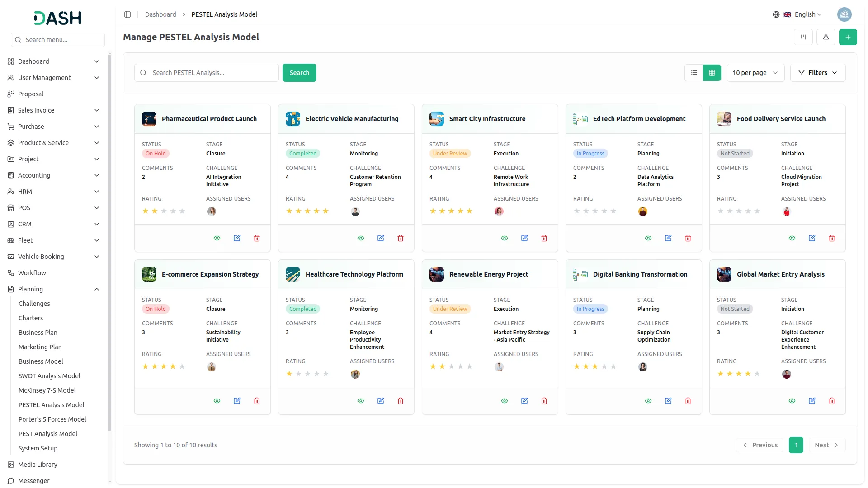View the Smart City Infrastructure details
Viewport: 868px width, 488px height.
click(x=505, y=238)
